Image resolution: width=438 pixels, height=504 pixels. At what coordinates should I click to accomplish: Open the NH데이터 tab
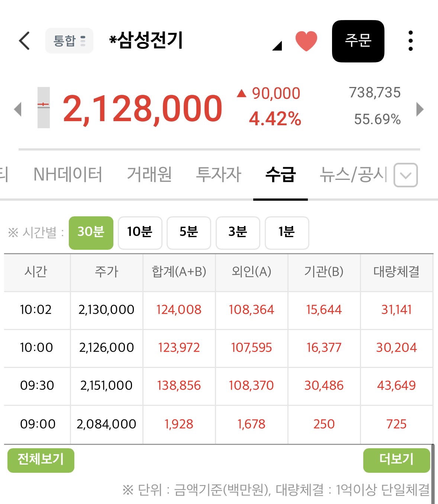click(68, 174)
